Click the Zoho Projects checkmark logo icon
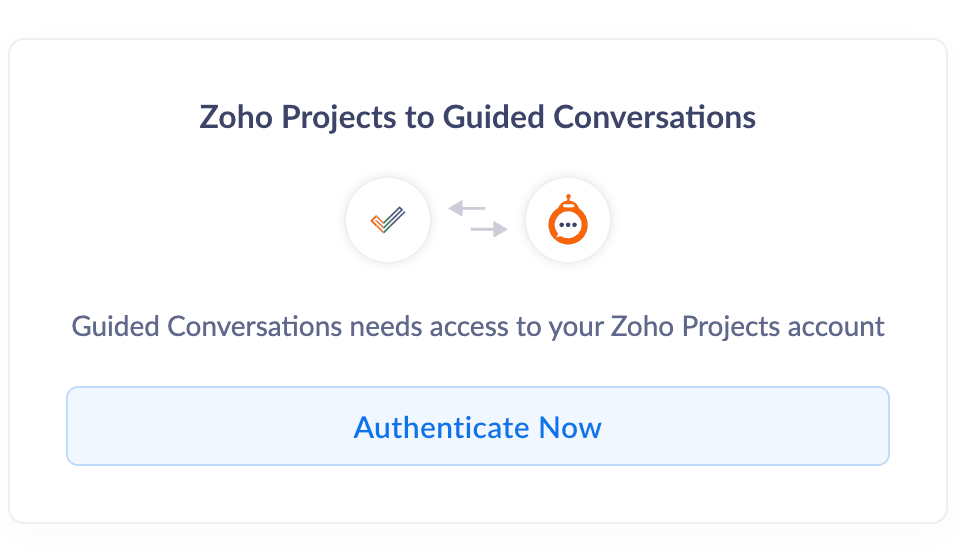The image size is (962, 552). click(x=387, y=220)
